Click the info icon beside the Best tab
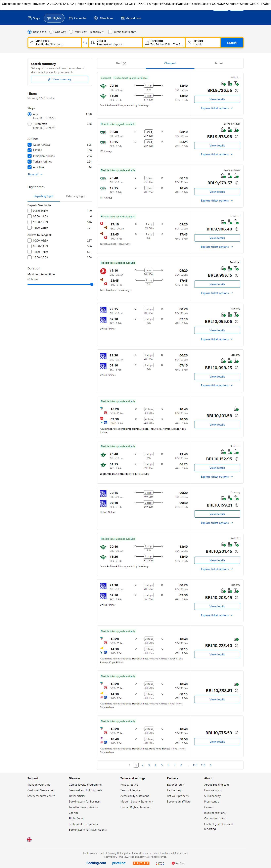This screenshot has width=271, height=868. point(125,64)
